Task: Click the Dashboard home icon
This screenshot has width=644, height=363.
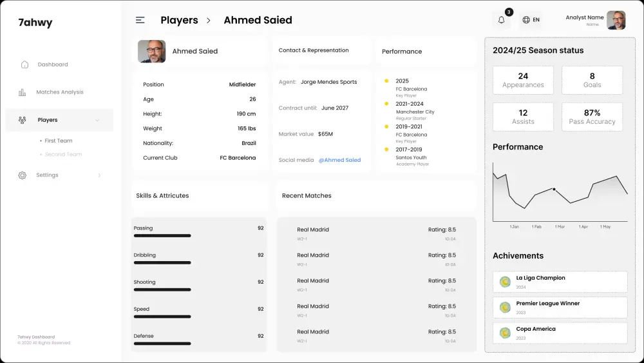Action: coord(24,64)
